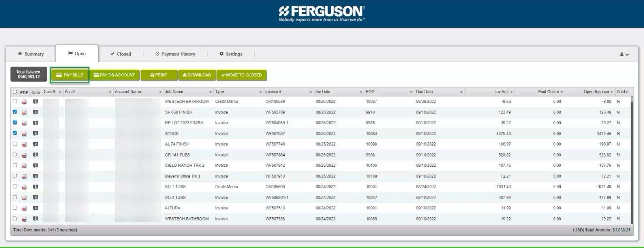Uncheck the SV 630 FINISH row
Screen dimensions: 644x248
coord(15,112)
